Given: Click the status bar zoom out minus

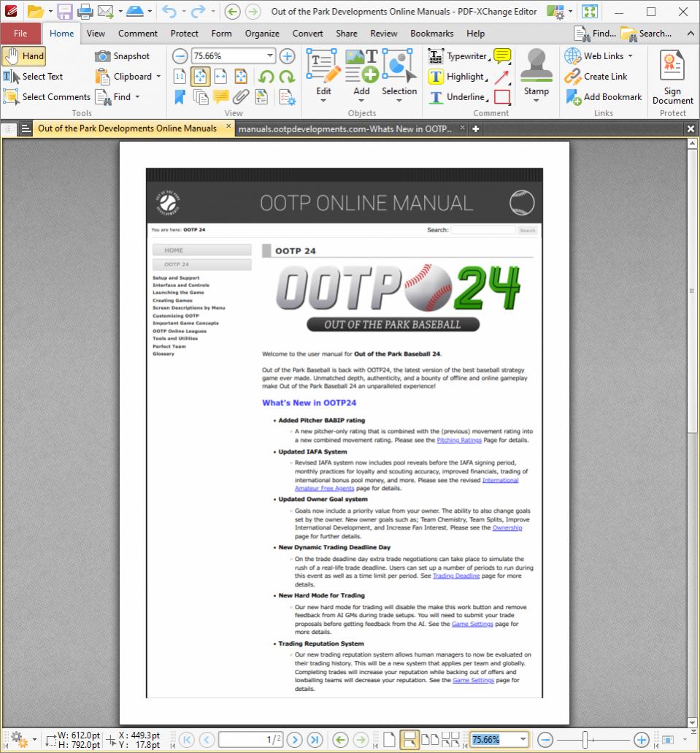Looking at the screenshot, I should coord(545,740).
